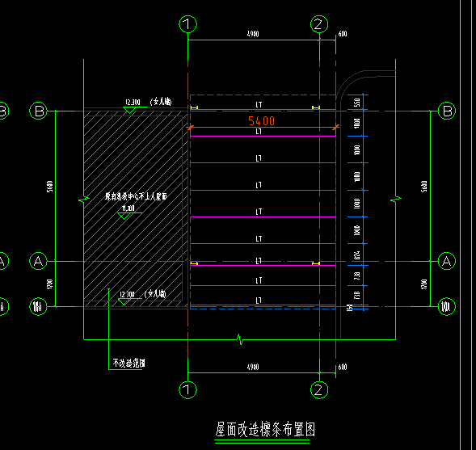
Task: Click left axis bubble A
Action: pos(38,261)
